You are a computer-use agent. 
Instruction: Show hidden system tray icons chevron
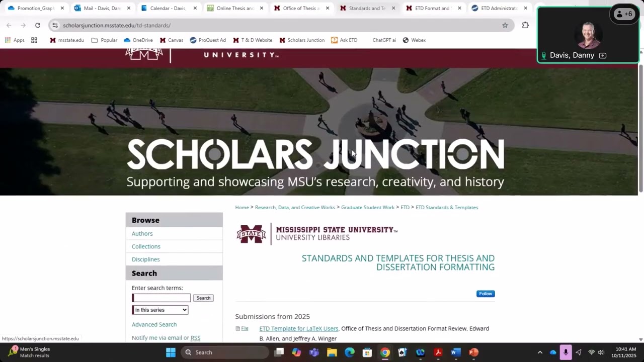coord(540,352)
